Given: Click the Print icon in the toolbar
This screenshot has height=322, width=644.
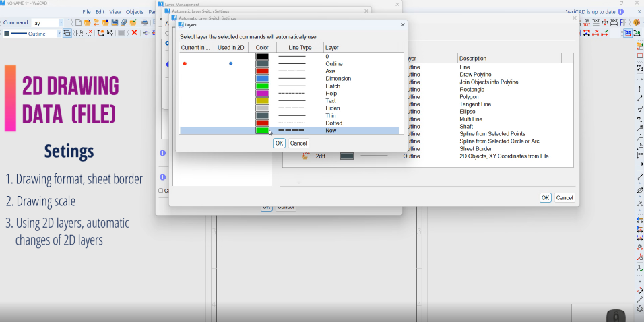Looking at the screenshot, I should (x=144, y=23).
